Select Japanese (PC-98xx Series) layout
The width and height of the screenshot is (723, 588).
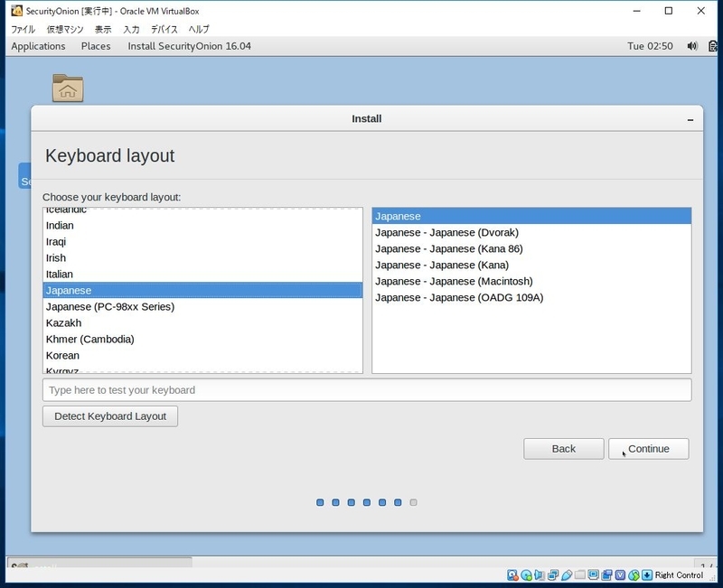[202, 306]
